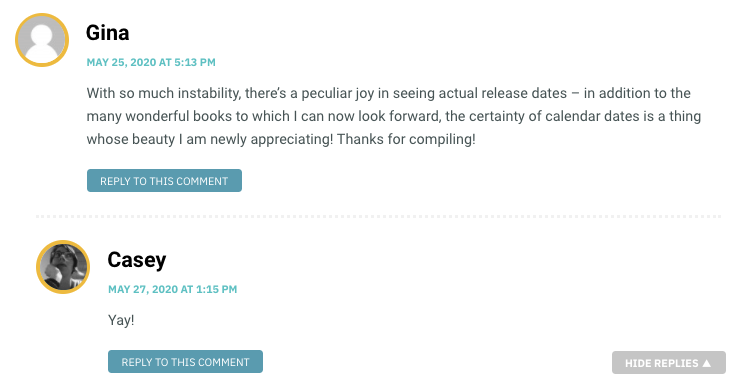Open the May 27, 2020 1:15 PM permalink
The width and height of the screenshot is (738, 387).
tap(172, 289)
